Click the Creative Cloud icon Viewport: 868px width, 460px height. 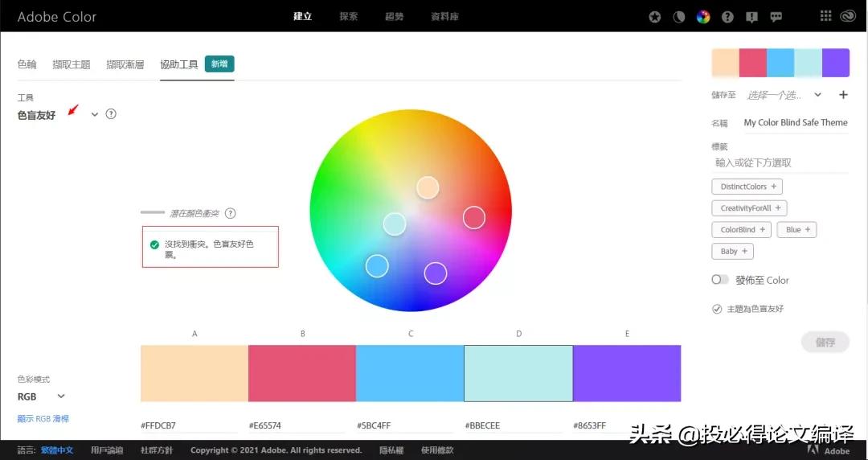(848, 17)
